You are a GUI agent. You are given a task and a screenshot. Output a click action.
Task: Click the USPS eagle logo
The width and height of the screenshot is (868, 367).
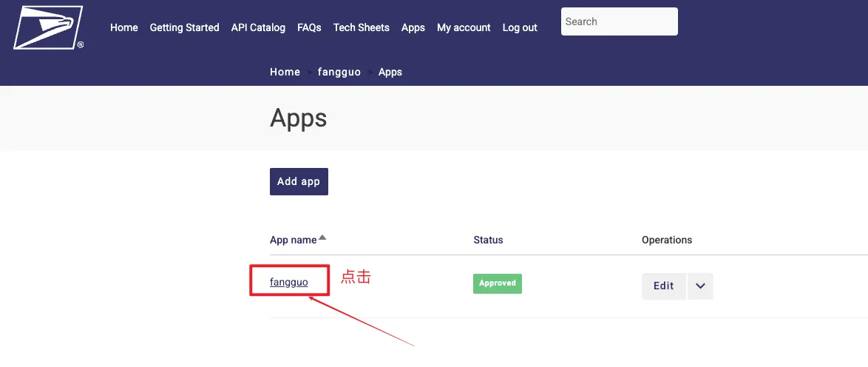click(x=48, y=28)
